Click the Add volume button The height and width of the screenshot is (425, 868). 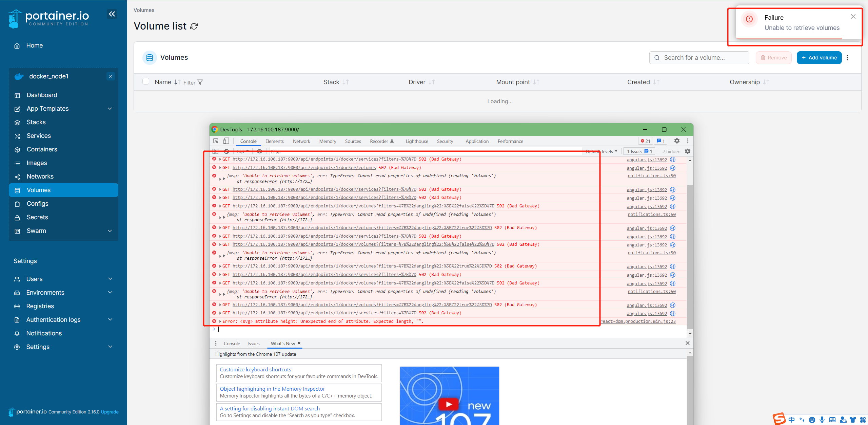pyautogui.click(x=819, y=58)
